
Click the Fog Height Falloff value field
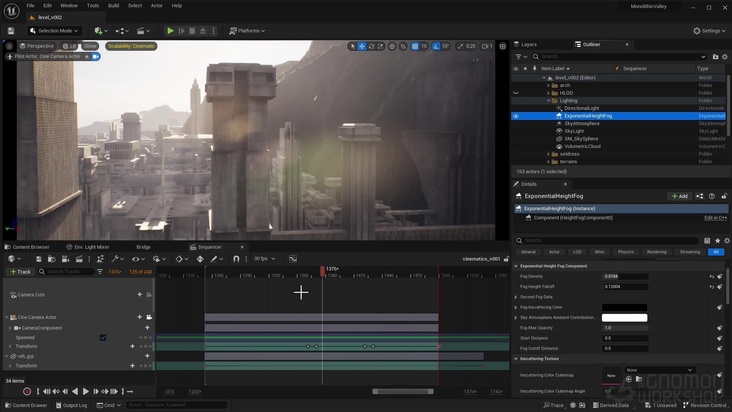[625, 287]
